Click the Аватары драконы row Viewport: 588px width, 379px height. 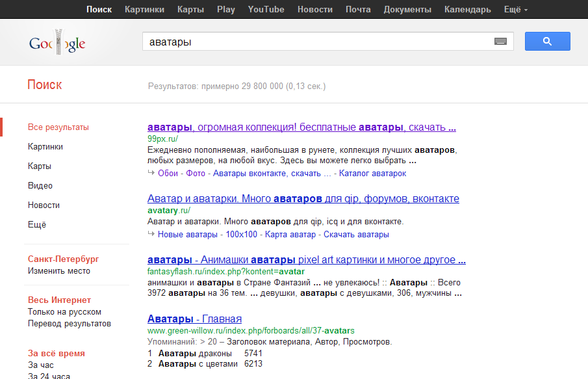point(205,354)
